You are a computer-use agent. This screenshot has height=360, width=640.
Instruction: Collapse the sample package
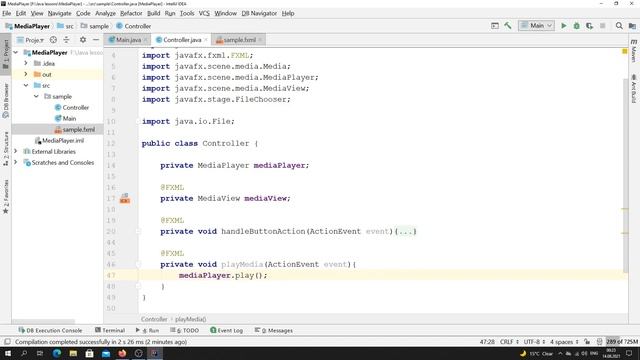pyautogui.click(x=36, y=96)
